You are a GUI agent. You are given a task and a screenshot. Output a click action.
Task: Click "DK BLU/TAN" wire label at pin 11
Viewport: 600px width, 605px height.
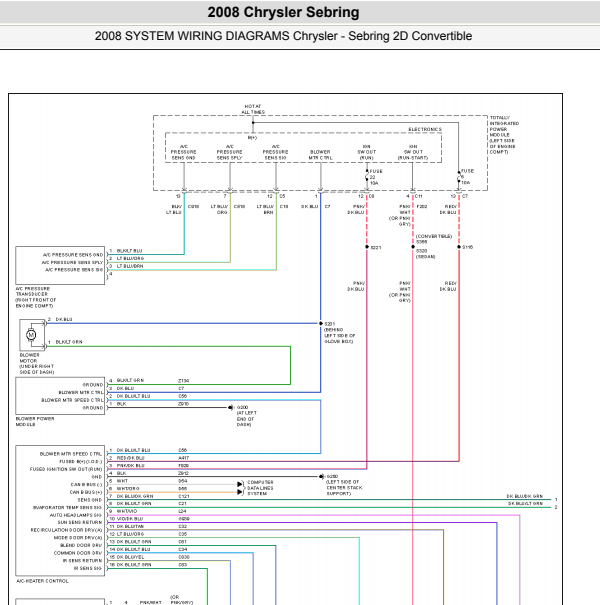coord(130,526)
